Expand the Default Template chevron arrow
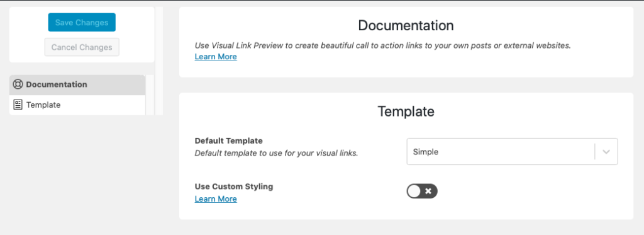644x235 pixels. pyautogui.click(x=606, y=151)
